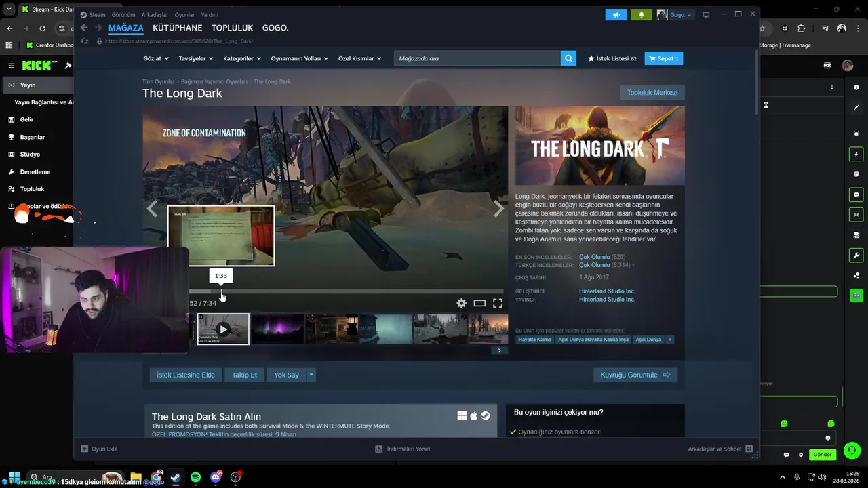Expand the Tavsiyeler dropdown
Screen dimensions: 868x488
click(195, 58)
